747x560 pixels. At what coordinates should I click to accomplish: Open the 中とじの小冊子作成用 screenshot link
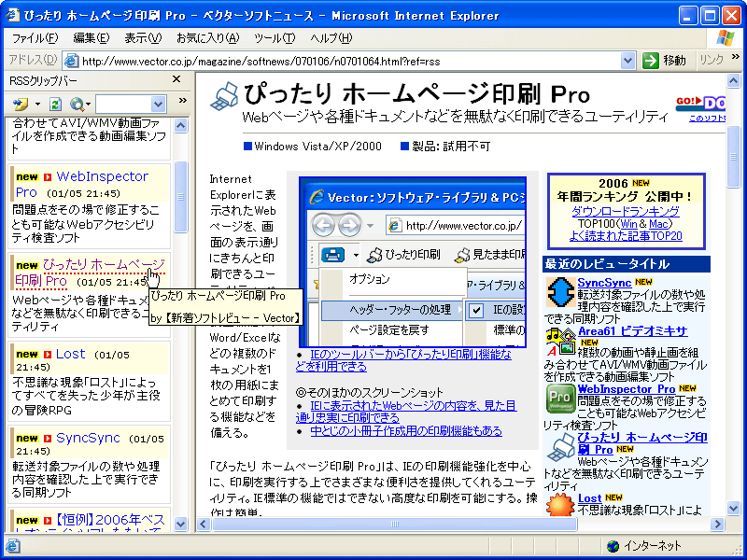(406, 431)
